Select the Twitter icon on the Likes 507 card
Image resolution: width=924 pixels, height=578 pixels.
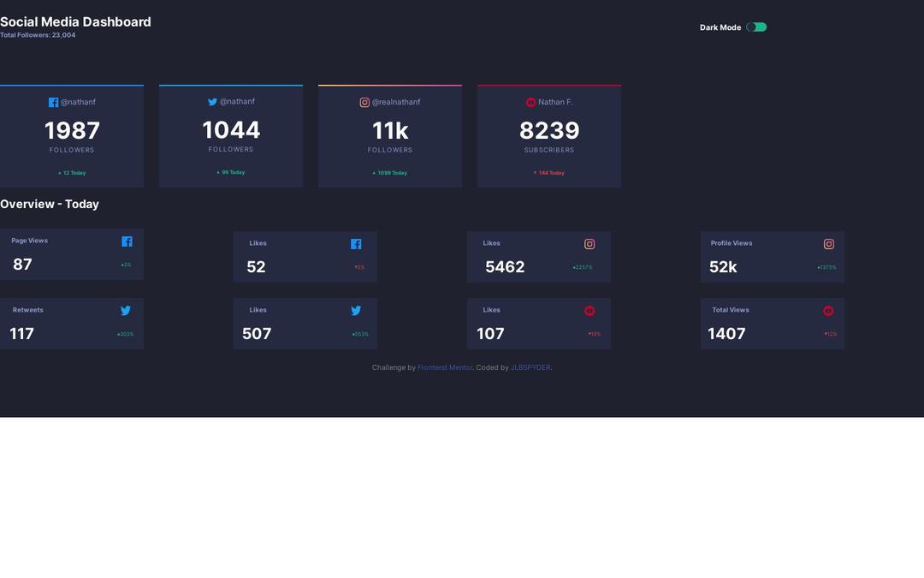click(x=356, y=310)
